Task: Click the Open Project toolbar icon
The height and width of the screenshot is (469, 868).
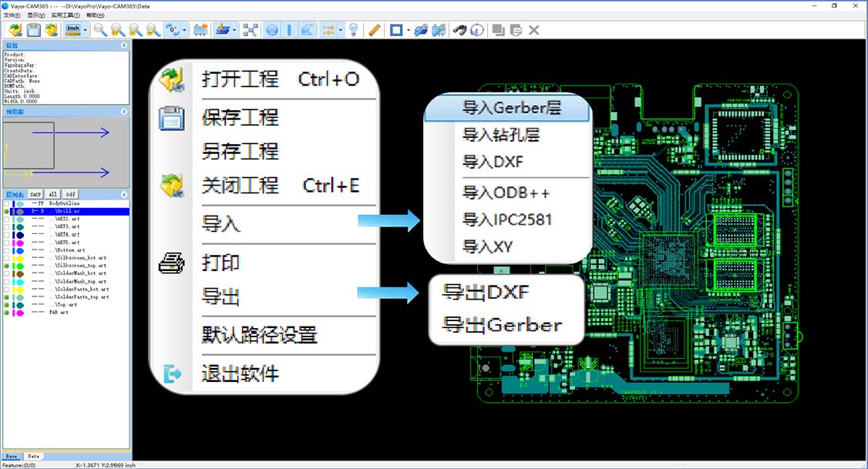Action: pos(15,30)
